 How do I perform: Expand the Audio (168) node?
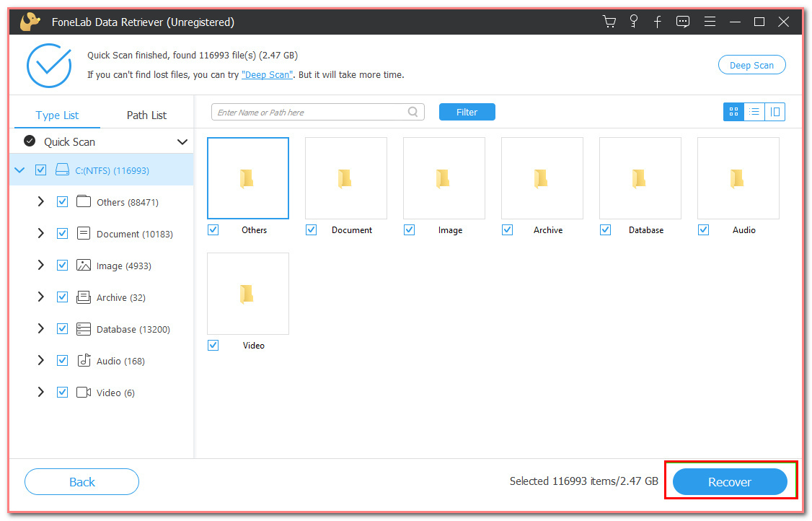(x=40, y=360)
